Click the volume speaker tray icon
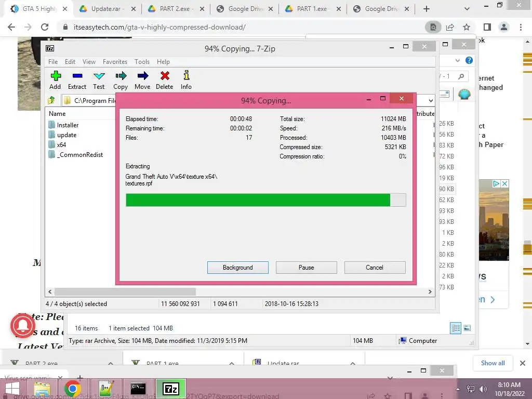Viewport: 532px width, 399px height. click(483, 389)
